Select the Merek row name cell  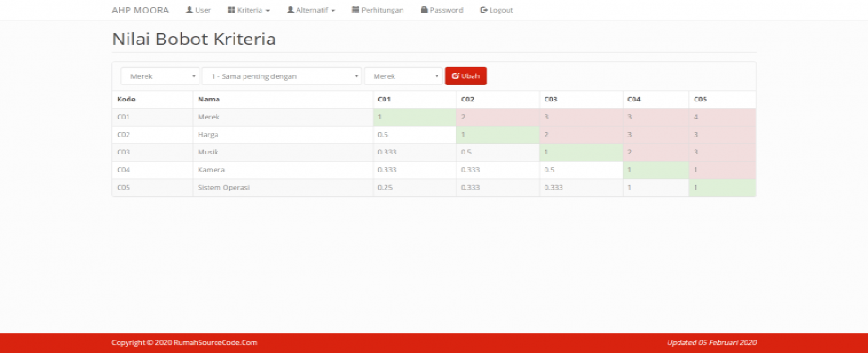pyautogui.click(x=283, y=118)
